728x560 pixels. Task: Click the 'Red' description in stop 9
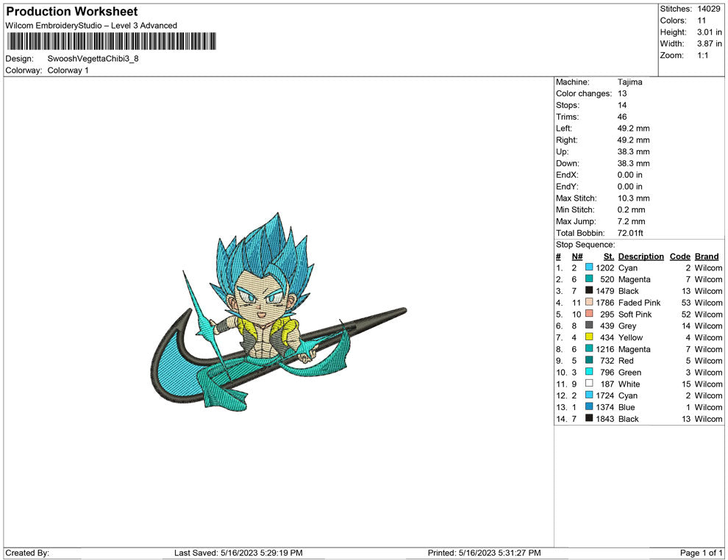click(626, 361)
